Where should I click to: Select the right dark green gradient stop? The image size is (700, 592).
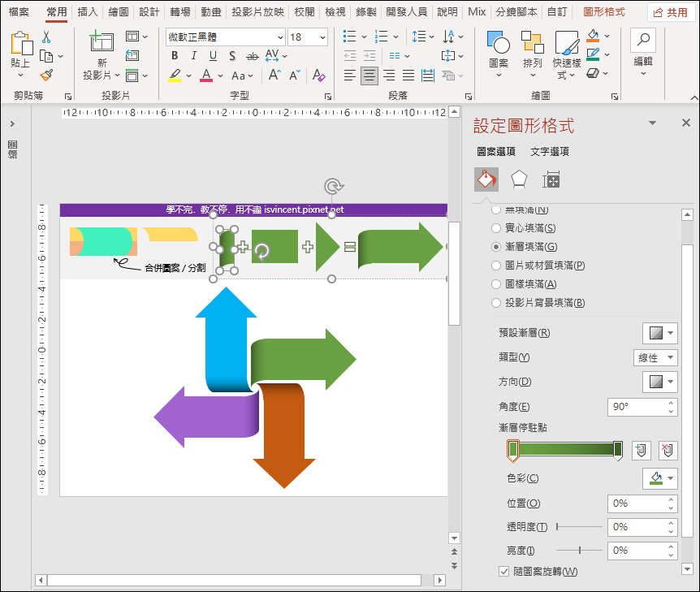[x=618, y=450]
